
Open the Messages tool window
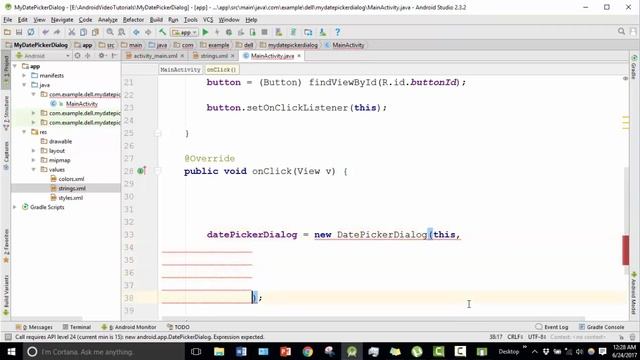click(x=34, y=327)
